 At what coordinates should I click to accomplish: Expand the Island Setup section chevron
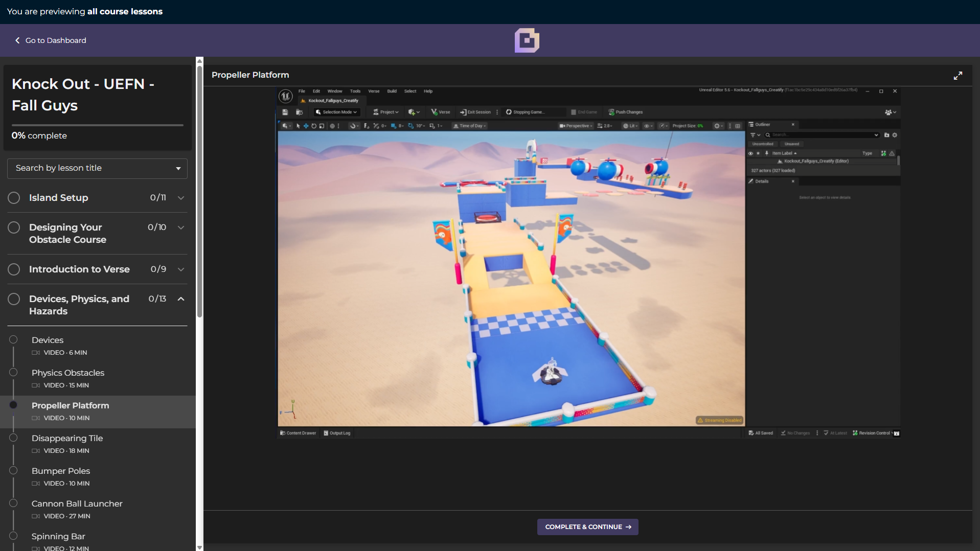[x=181, y=198]
